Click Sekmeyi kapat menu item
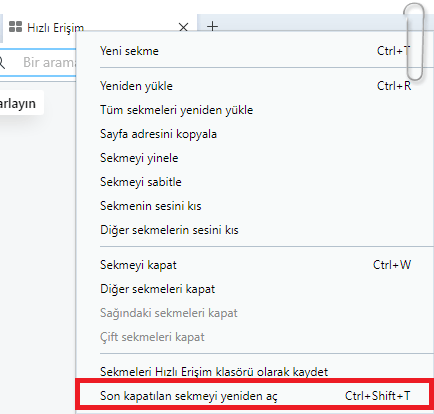Viewport: 434px width, 414px height. (255, 265)
